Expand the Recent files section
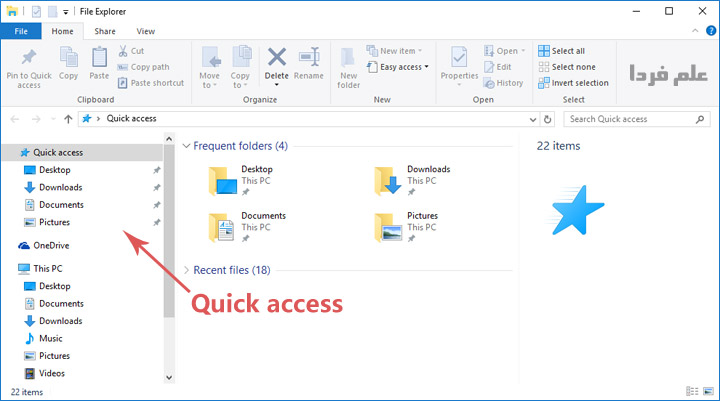The height and width of the screenshot is (401, 720). tap(186, 270)
